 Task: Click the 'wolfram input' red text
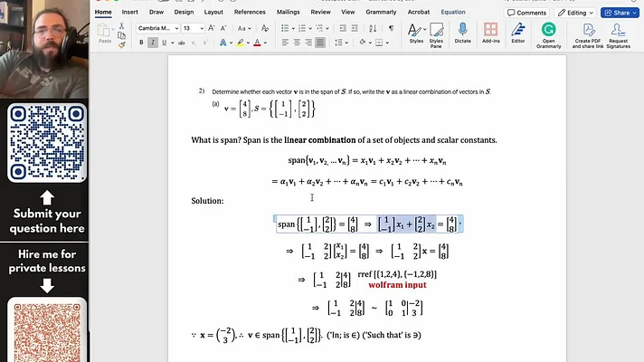(x=397, y=285)
